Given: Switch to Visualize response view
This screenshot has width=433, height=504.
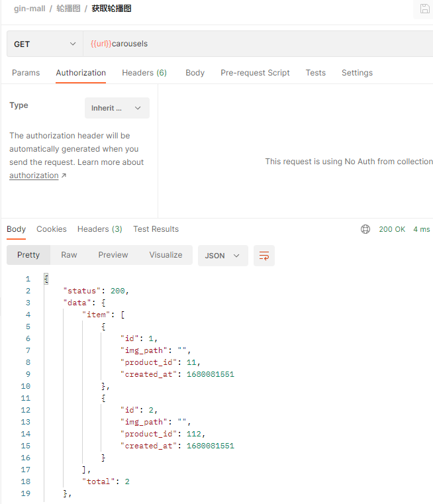Looking at the screenshot, I should (x=166, y=255).
